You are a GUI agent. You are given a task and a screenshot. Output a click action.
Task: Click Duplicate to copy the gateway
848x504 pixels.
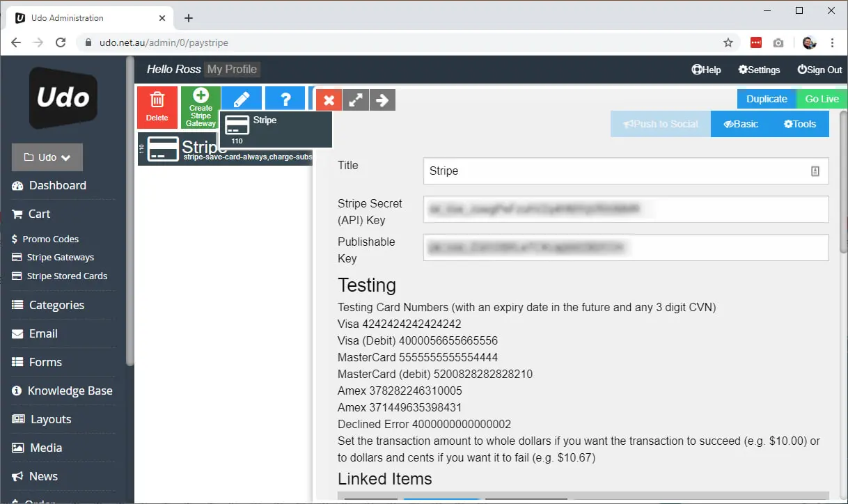pyautogui.click(x=767, y=98)
